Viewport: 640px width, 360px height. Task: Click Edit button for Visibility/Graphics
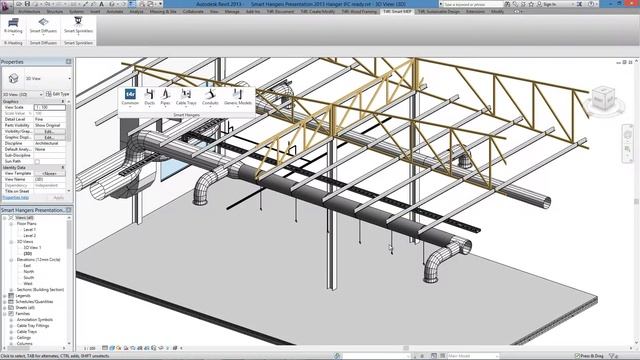[49, 131]
